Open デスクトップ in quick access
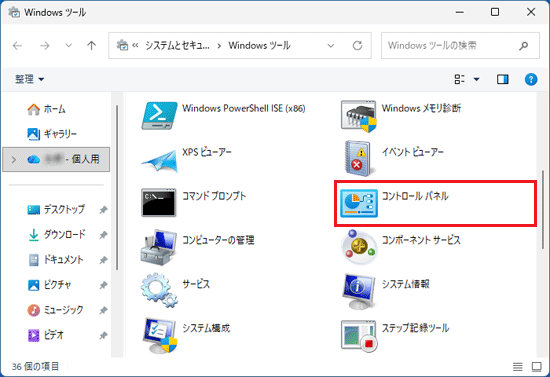Image resolution: width=550 pixels, height=377 pixels. coord(56,209)
